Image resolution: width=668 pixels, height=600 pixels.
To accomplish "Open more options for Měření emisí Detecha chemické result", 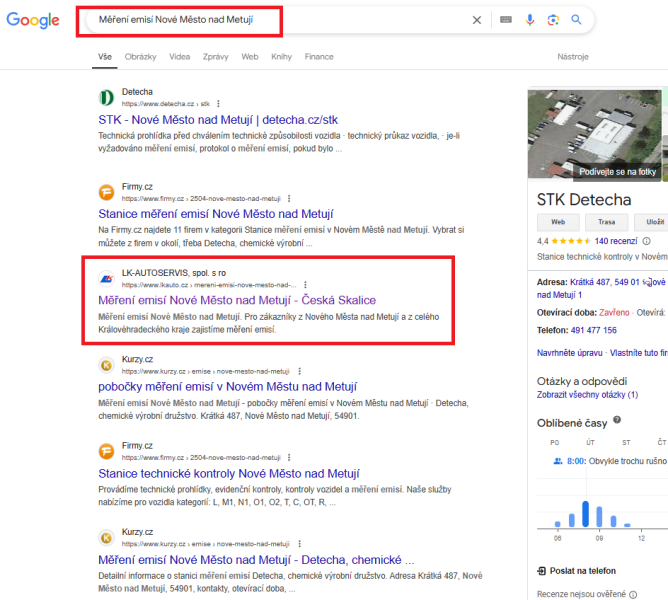I will point(299,544).
